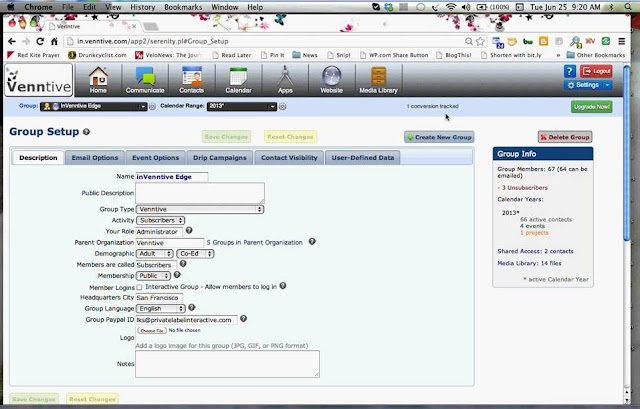Click the Create New Group button

(x=439, y=137)
